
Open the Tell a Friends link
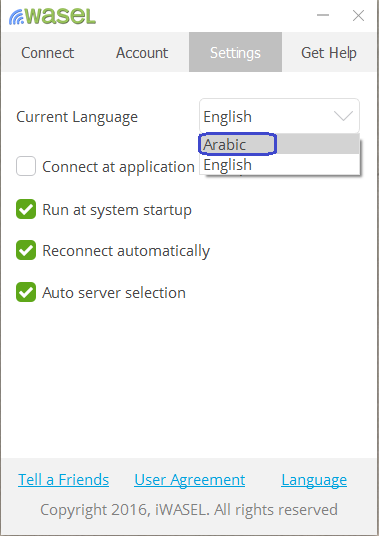[64, 480]
